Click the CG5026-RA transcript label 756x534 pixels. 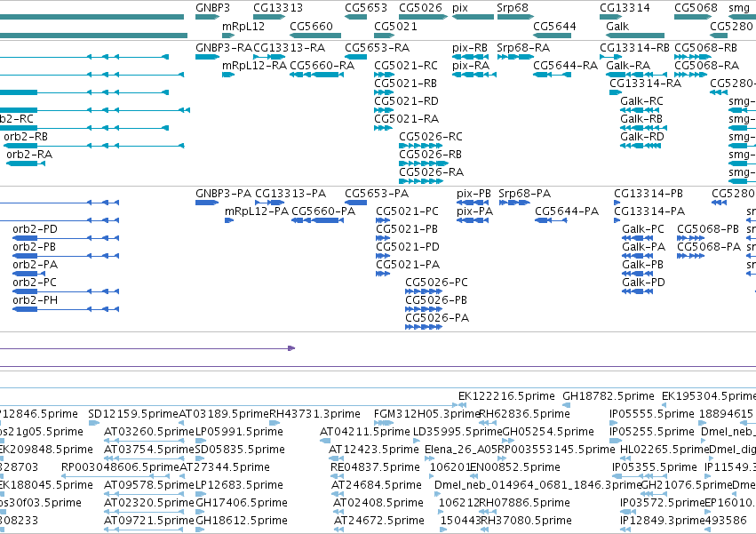(432, 172)
